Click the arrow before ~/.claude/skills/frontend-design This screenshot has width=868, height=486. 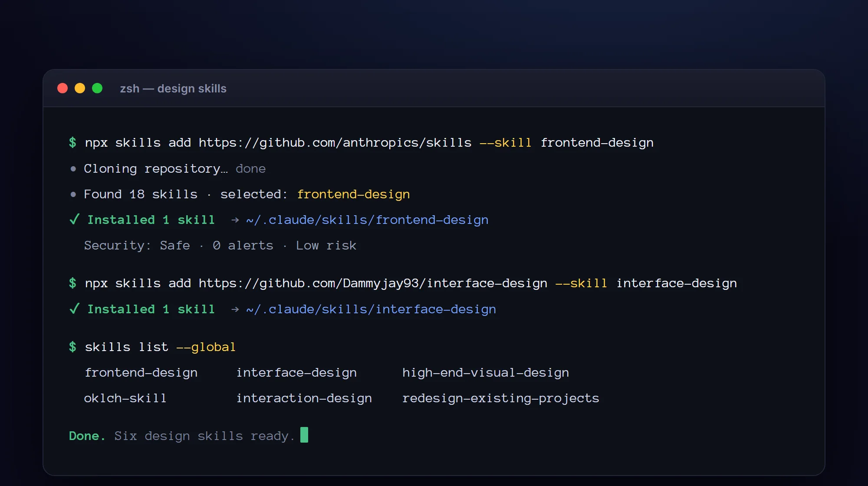tap(235, 220)
